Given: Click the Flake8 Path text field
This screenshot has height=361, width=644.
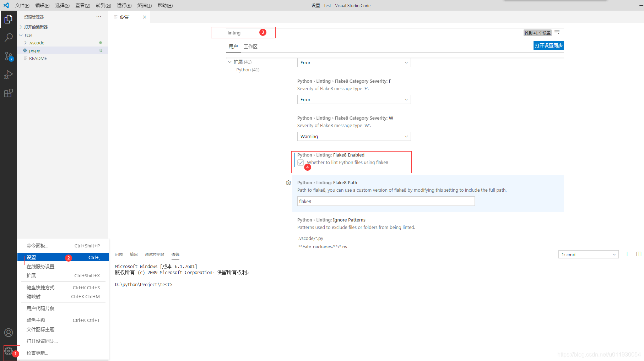Looking at the screenshot, I should click(386, 201).
